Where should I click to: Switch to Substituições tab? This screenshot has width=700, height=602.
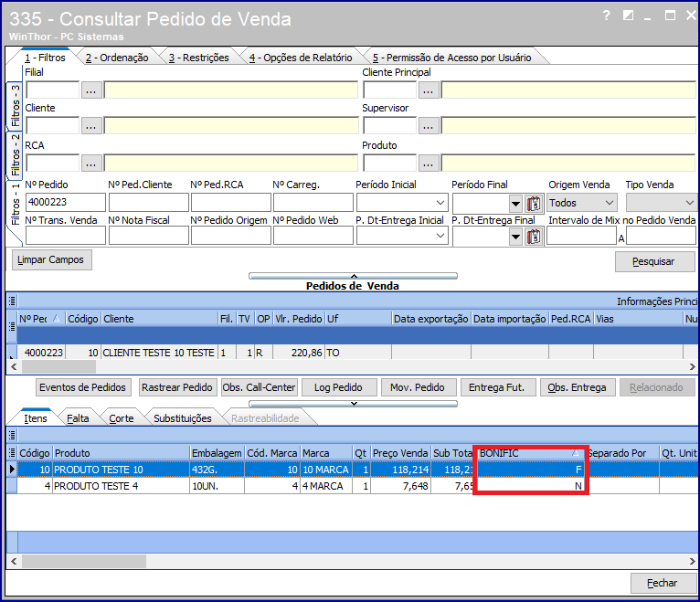(x=183, y=418)
